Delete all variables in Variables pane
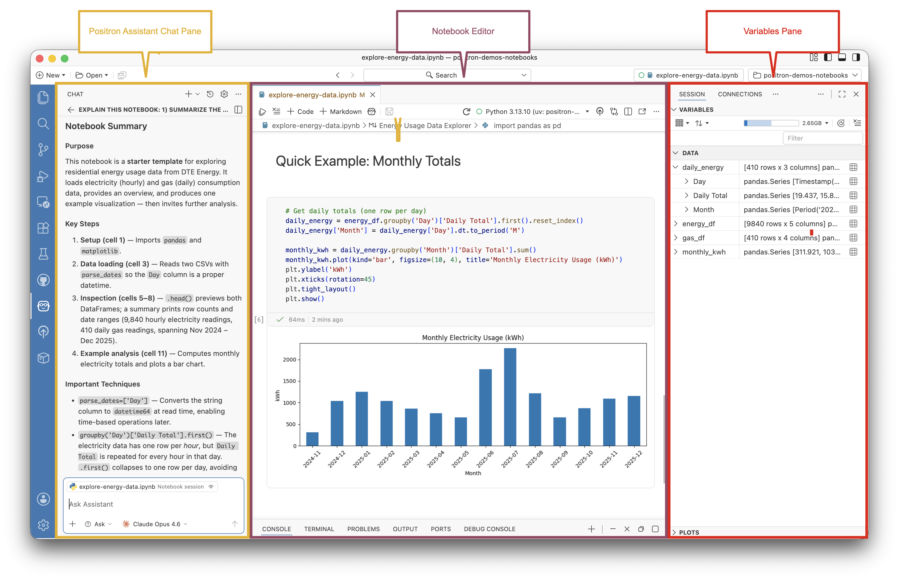This screenshot has height=587, width=924. pos(857,123)
